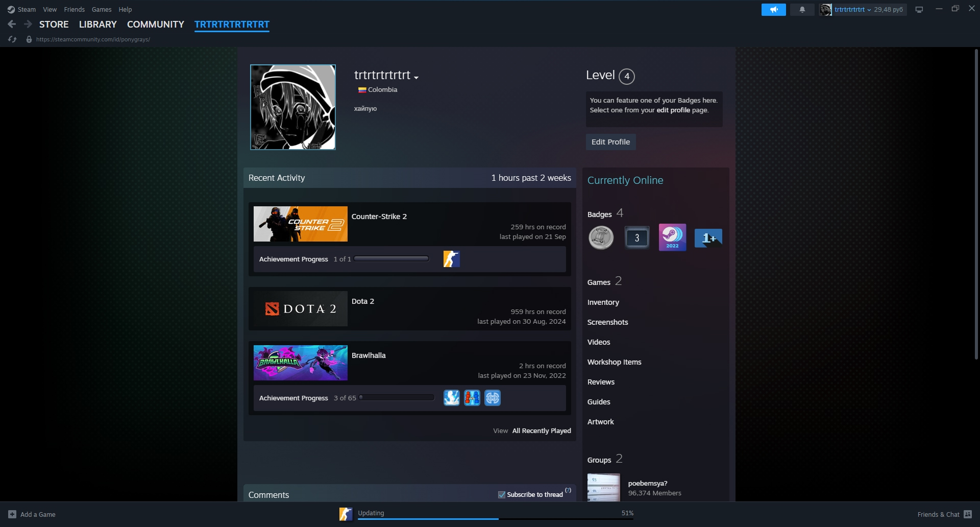Image resolution: width=980 pixels, height=527 pixels.
Task: Click the forward navigation arrow
Action: [x=28, y=24]
